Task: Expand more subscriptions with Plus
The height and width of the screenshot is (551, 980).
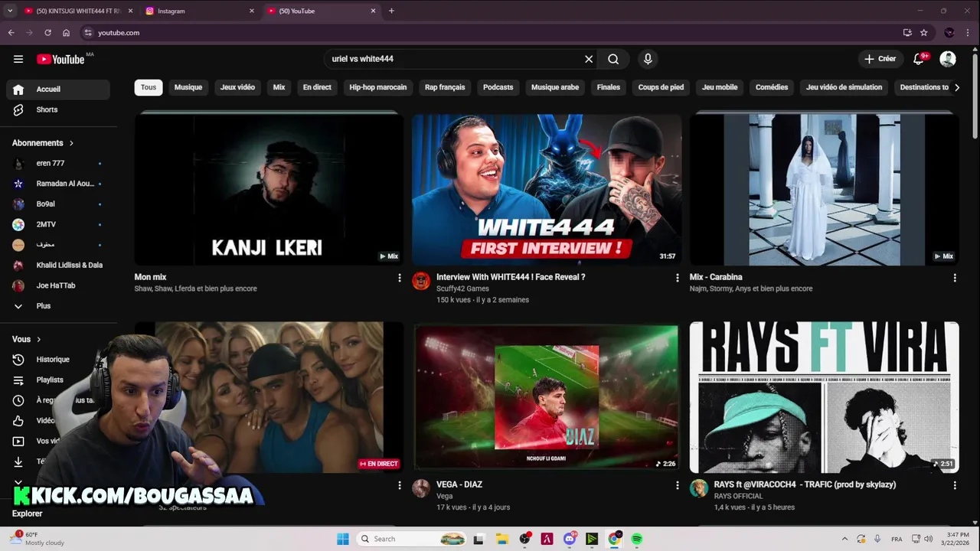Action: coord(58,306)
